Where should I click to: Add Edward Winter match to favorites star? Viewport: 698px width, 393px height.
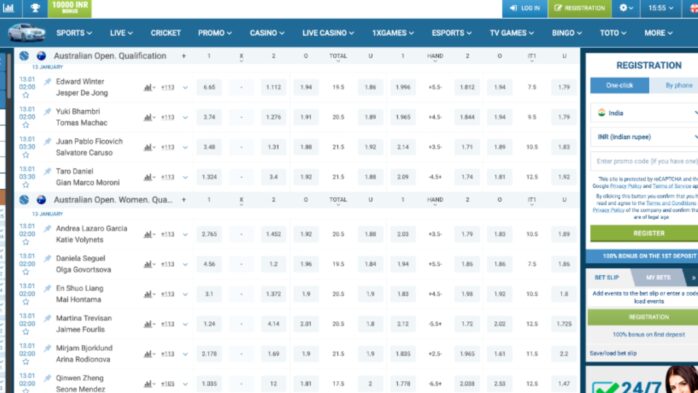pyautogui.click(x=26, y=95)
